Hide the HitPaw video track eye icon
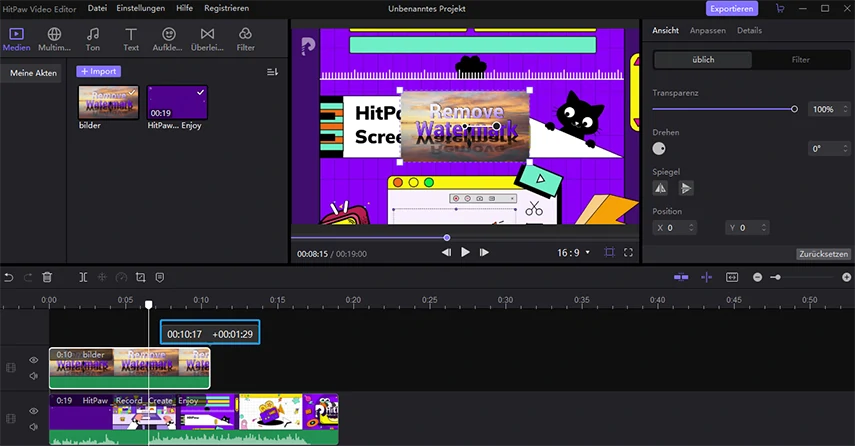 [34, 411]
